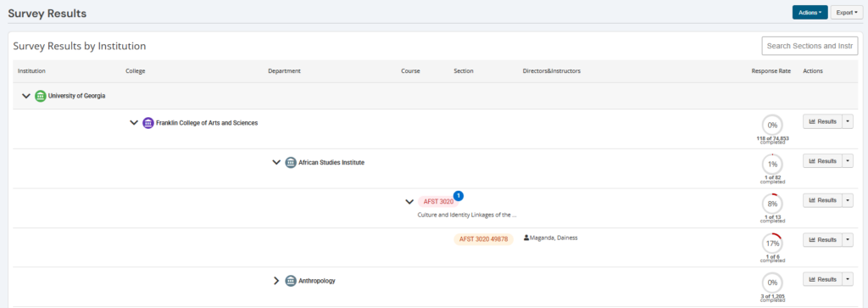The image size is (868, 308).
Task: Click the College column header
Action: tap(136, 71)
